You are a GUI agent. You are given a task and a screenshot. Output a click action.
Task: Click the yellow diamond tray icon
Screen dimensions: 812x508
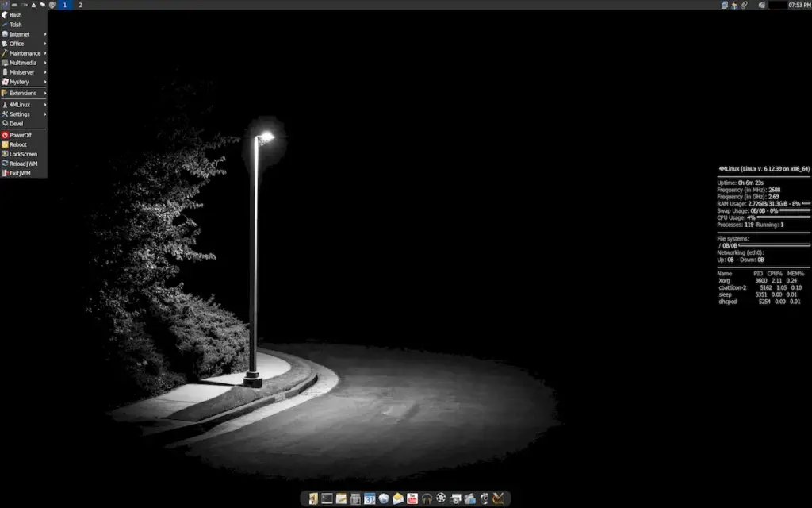(734, 5)
